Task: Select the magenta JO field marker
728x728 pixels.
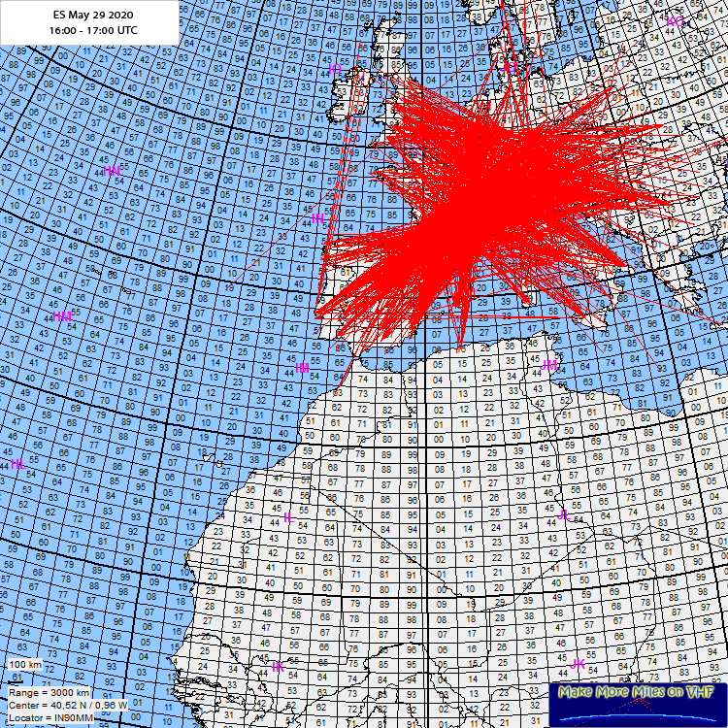Action: (x=511, y=66)
